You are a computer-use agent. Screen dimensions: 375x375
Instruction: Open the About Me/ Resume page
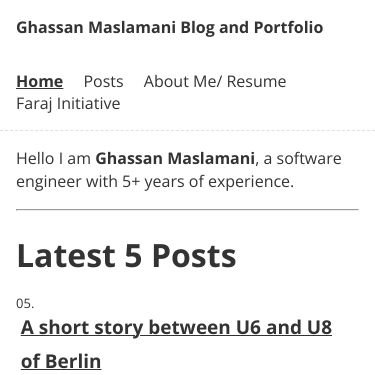pyautogui.click(x=215, y=82)
